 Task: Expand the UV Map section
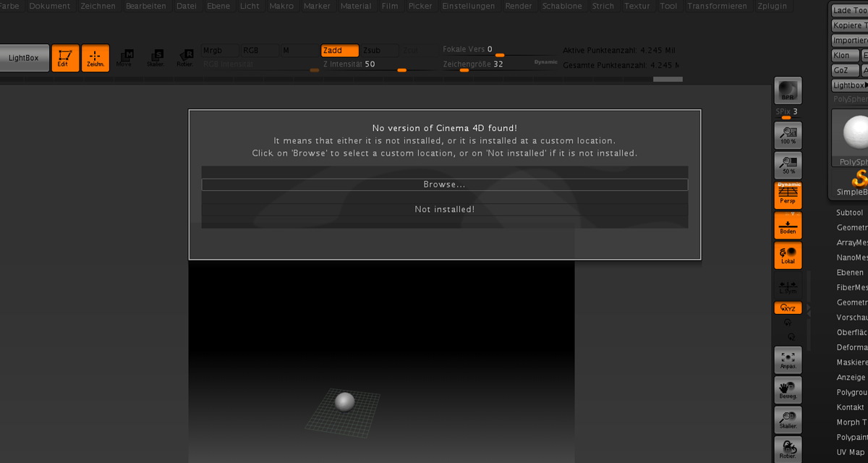pyautogui.click(x=851, y=453)
